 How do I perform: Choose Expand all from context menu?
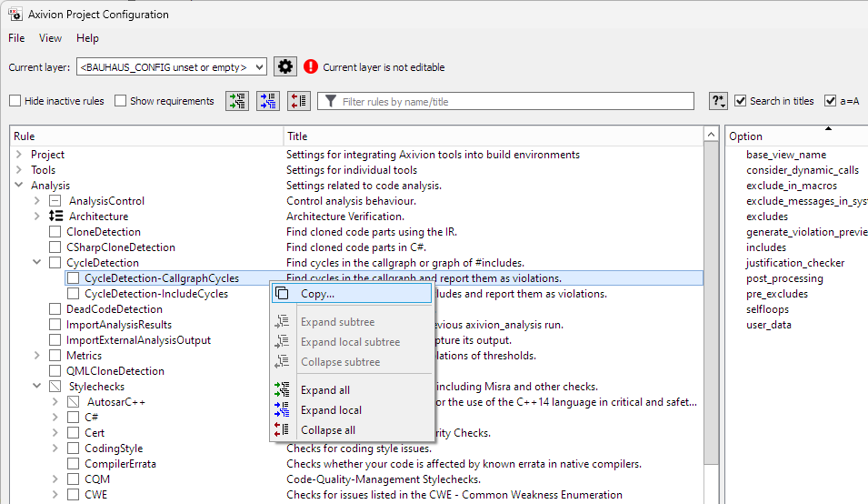tap(352, 390)
